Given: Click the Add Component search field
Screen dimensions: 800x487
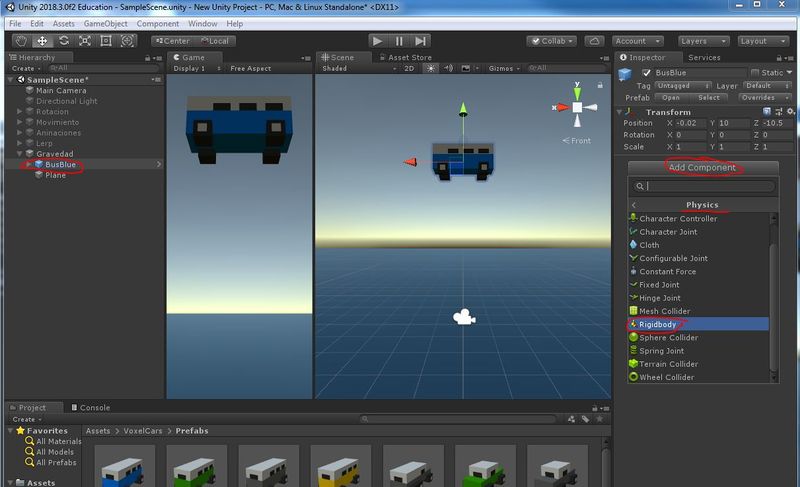Looking at the screenshot, I should 703,186.
